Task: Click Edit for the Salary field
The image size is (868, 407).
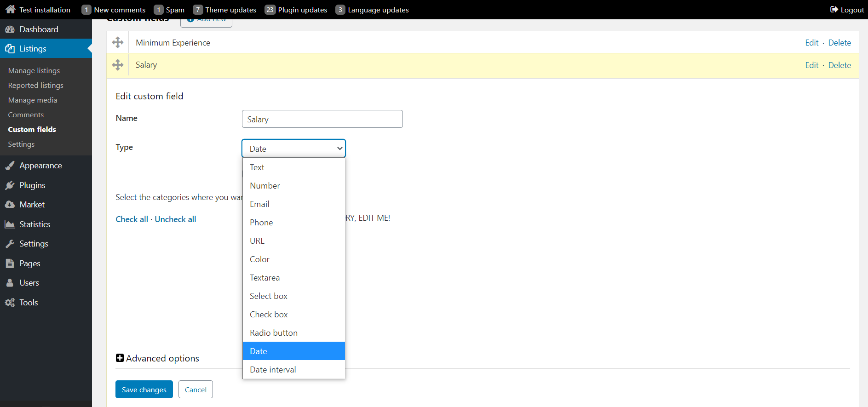Action: 812,65
